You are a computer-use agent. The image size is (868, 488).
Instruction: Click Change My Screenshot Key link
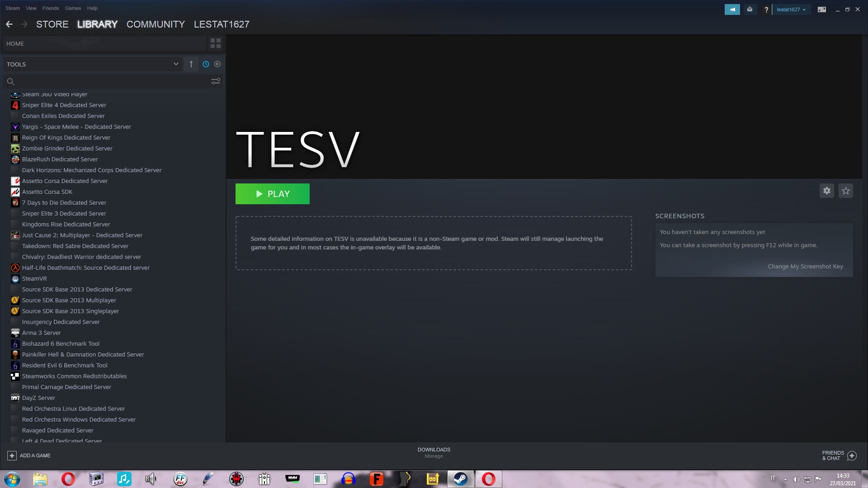805,267
